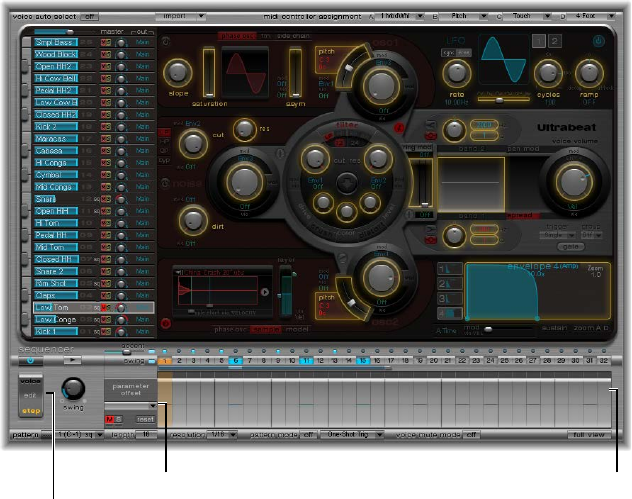Click the pattern length field
The height and width of the screenshot is (499, 632).
tap(146, 435)
